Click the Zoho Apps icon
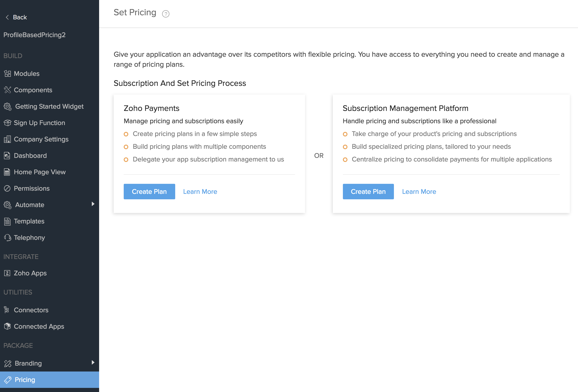The image size is (578, 392). click(7, 273)
